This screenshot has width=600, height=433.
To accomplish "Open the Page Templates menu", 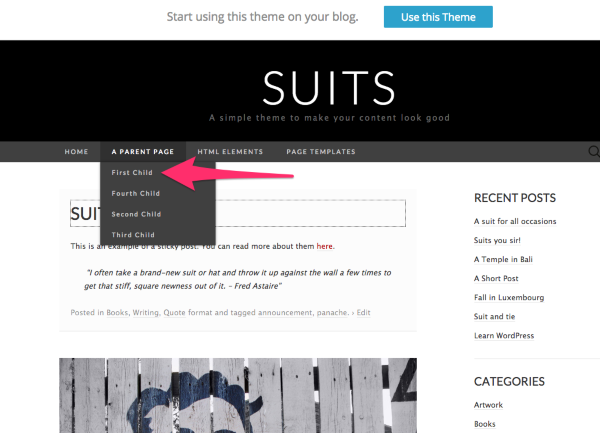I will (320, 152).
